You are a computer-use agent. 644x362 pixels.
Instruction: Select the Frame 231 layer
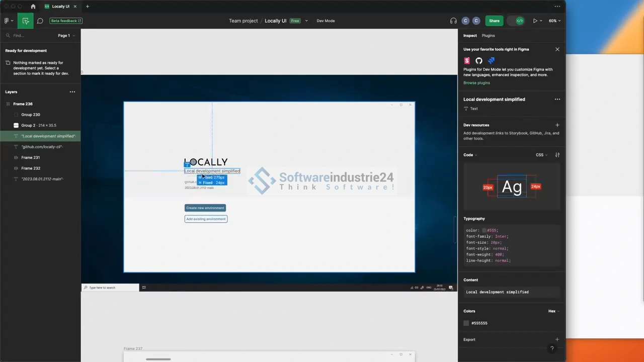[x=31, y=157]
